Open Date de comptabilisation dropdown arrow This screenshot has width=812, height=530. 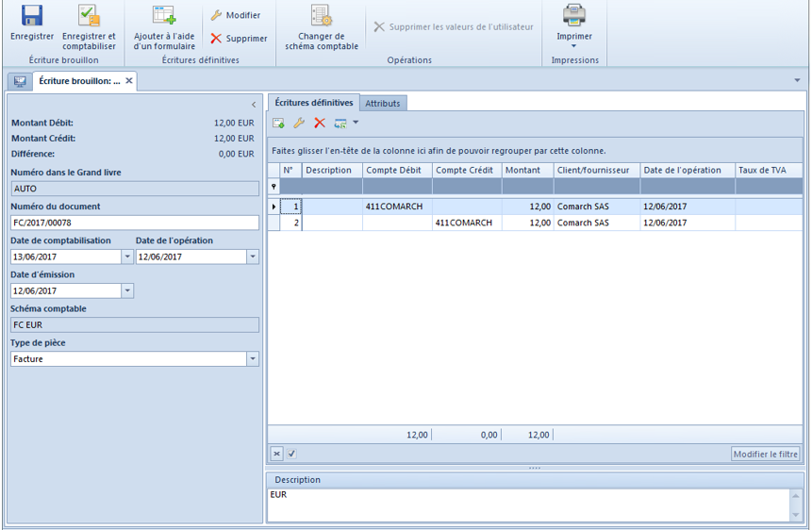pyautogui.click(x=127, y=257)
